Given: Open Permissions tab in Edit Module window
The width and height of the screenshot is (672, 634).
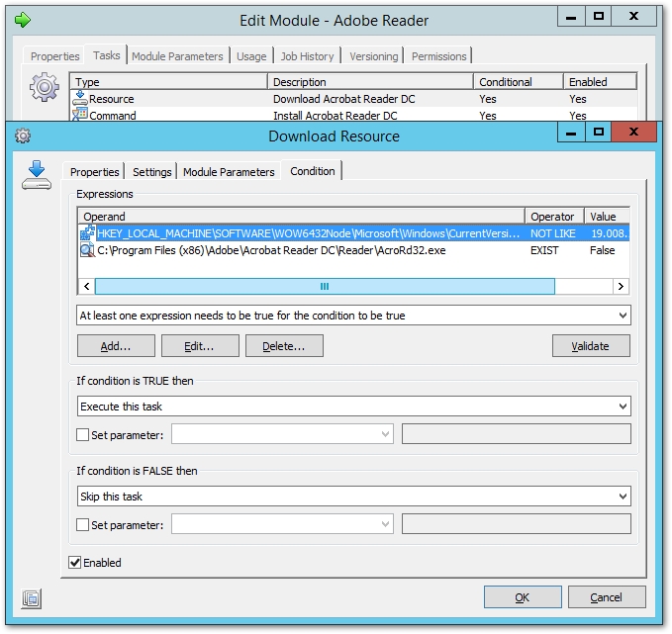Looking at the screenshot, I should [x=438, y=56].
